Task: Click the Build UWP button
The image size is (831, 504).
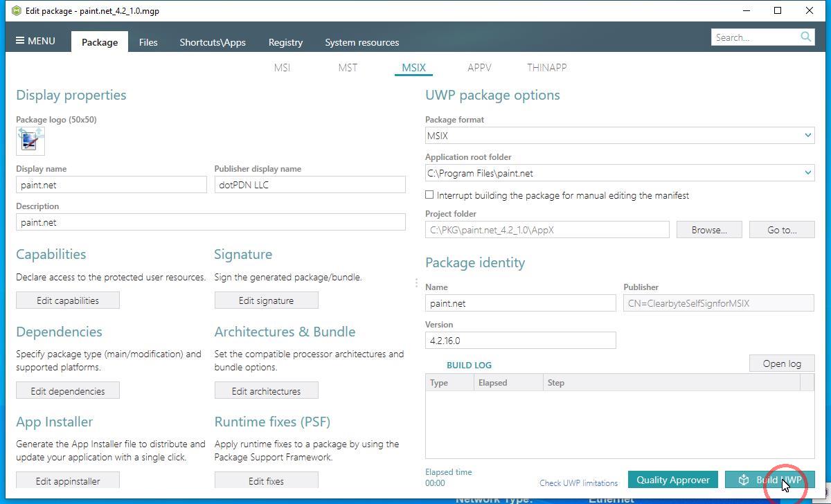Action: click(x=769, y=480)
